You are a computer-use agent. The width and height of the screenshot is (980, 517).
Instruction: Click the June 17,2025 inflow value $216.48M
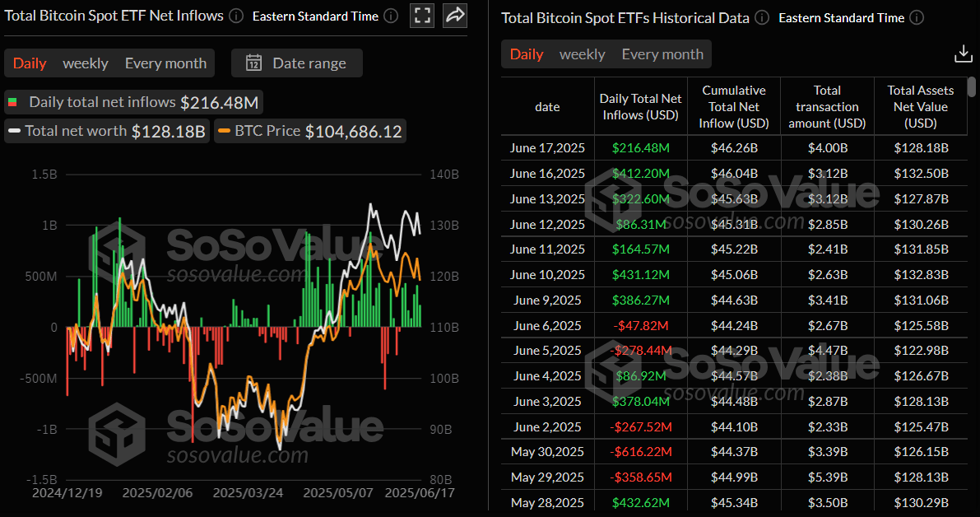[x=640, y=147]
